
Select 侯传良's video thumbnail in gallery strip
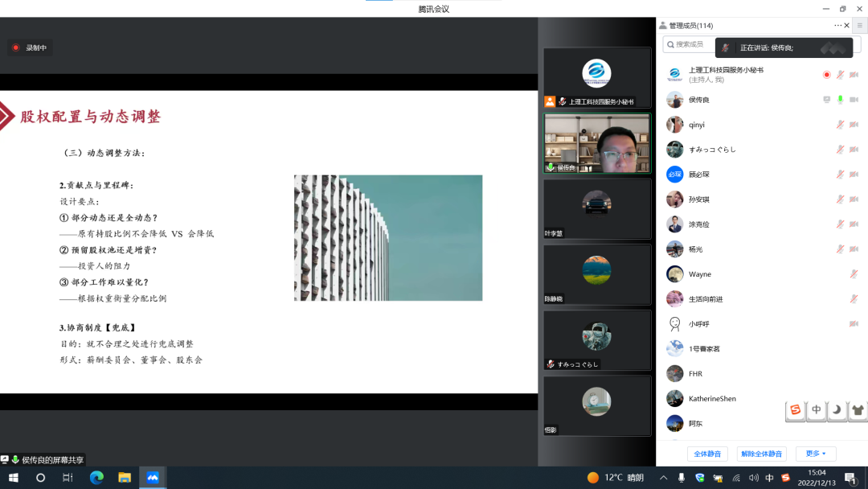pos(596,143)
